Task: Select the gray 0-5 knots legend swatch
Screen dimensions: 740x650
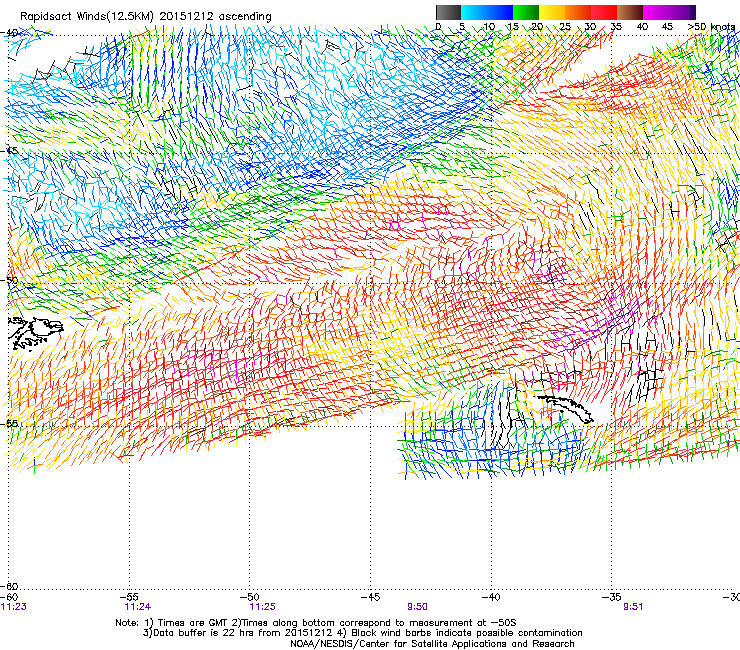Action: point(448,12)
